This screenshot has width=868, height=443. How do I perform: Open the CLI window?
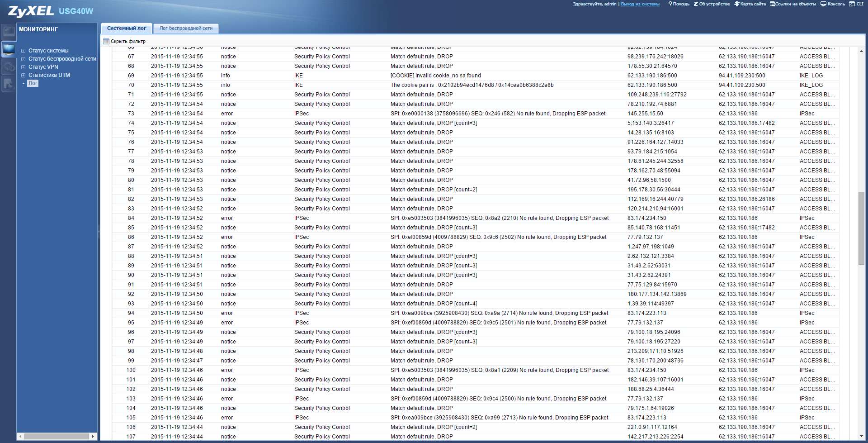coord(856,4)
